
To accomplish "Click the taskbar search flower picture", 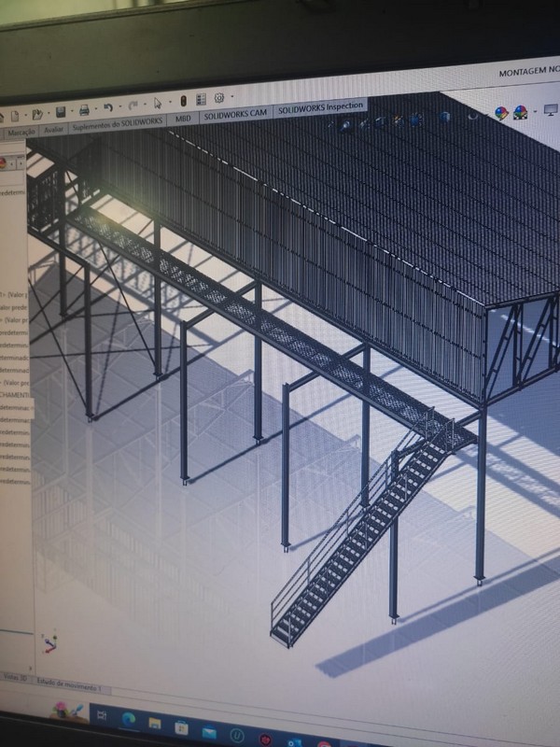I will tap(67, 711).
